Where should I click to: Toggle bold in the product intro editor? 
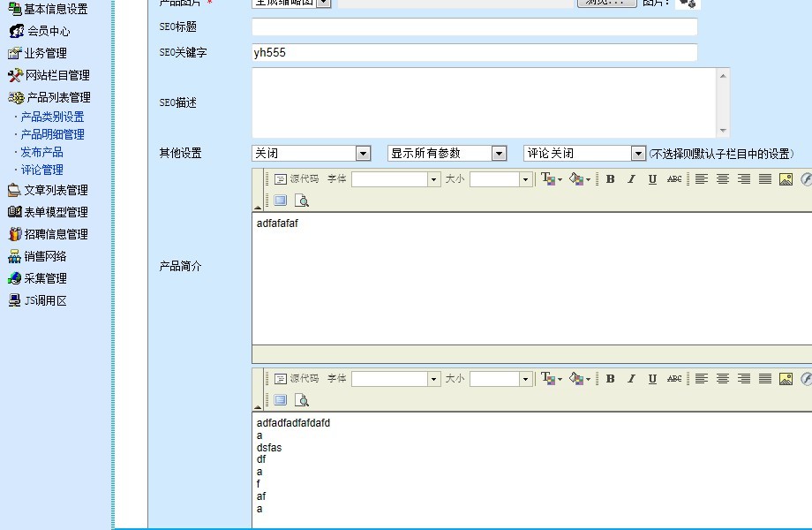click(x=610, y=179)
